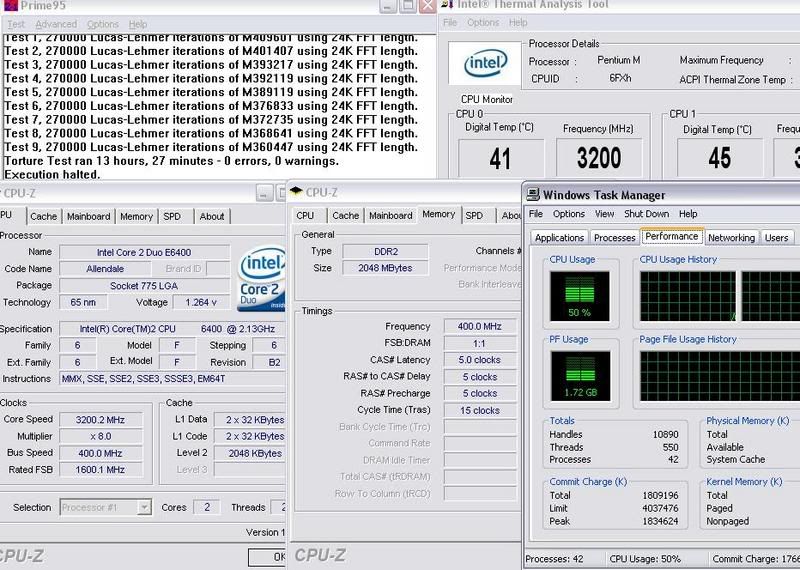800x570 pixels.
Task: Open the Options menu in Task Manager
Action: tap(569, 214)
